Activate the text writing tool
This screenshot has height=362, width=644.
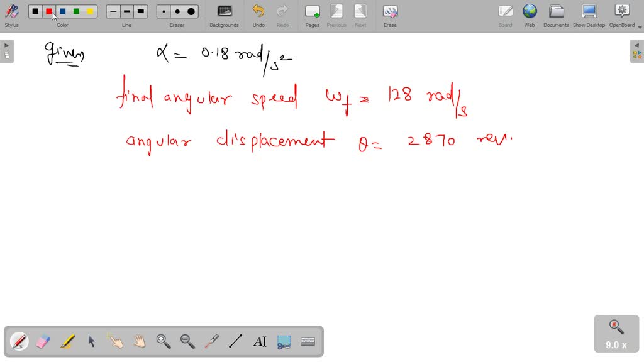point(260,341)
